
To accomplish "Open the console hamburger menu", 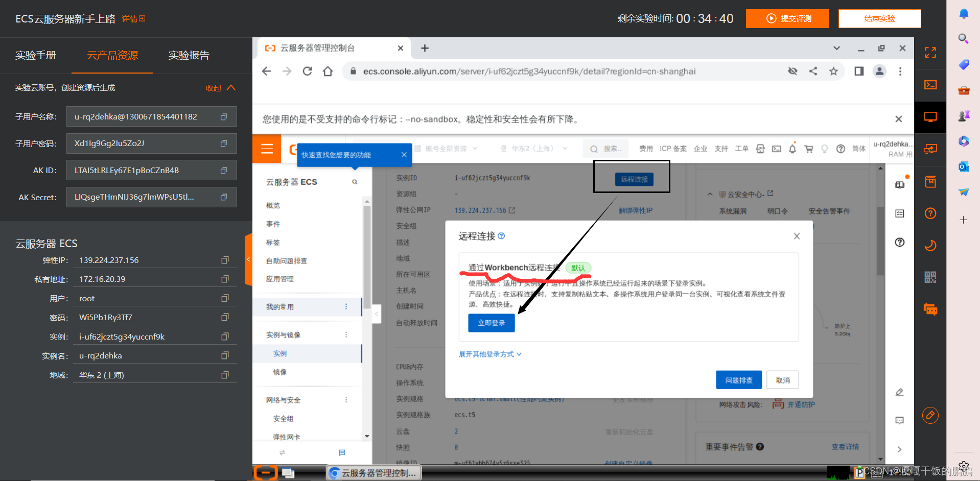I will pyautogui.click(x=267, y=149).
